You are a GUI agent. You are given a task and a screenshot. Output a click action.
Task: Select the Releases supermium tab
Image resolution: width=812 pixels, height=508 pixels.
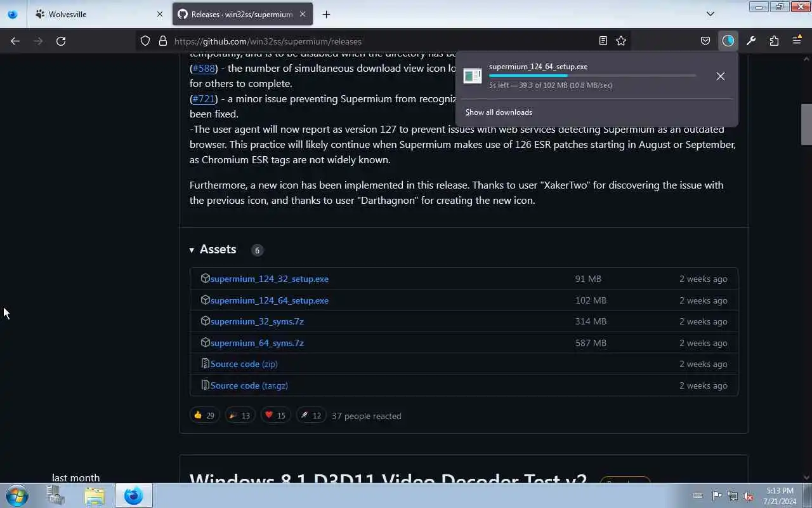242,14
